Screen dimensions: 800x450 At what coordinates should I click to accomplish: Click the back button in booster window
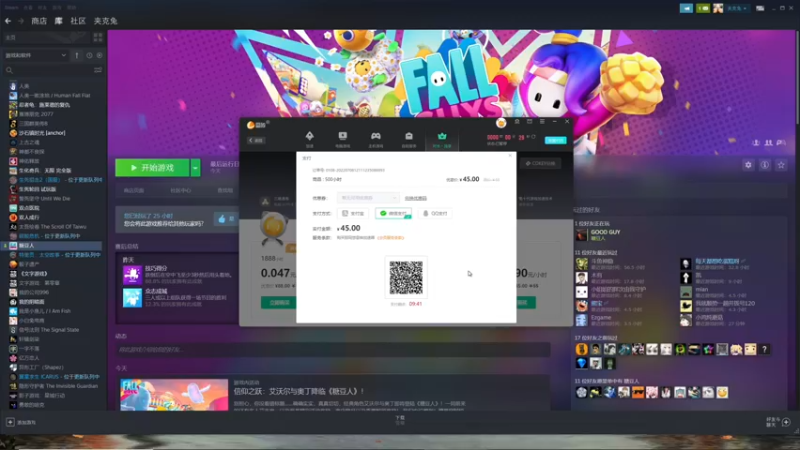[256, 140]
